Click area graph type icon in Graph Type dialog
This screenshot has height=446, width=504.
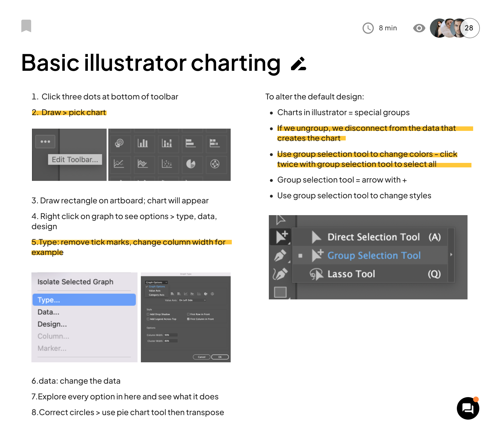[192, 294]
